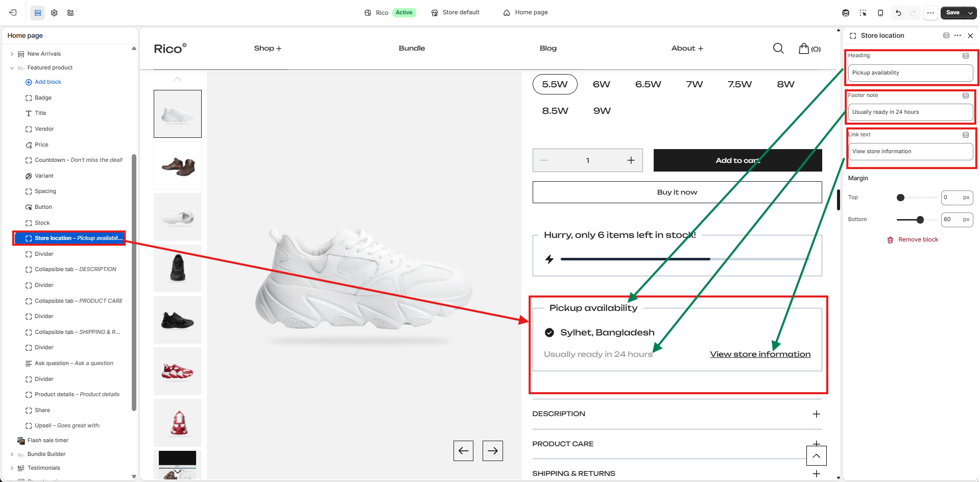Show the previous product image arrow
This screenshot has height=482, width=980.
(x=463, y=451)
